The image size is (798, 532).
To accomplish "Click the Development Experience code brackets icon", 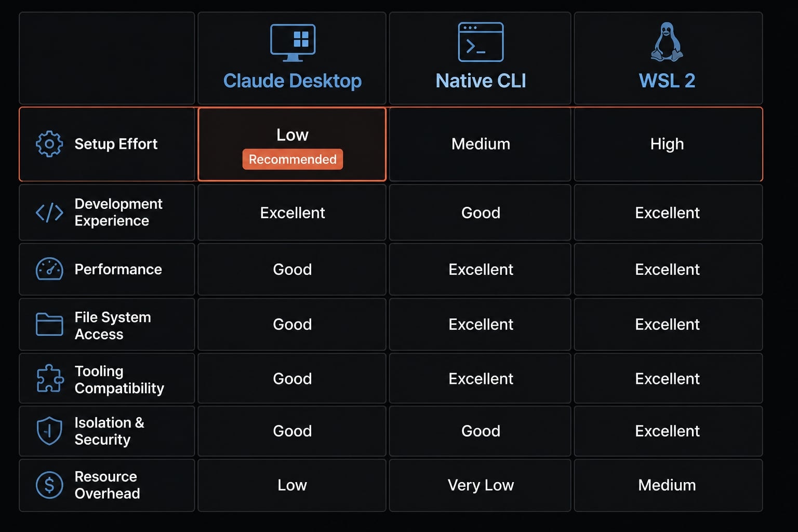I will point(49,212).
